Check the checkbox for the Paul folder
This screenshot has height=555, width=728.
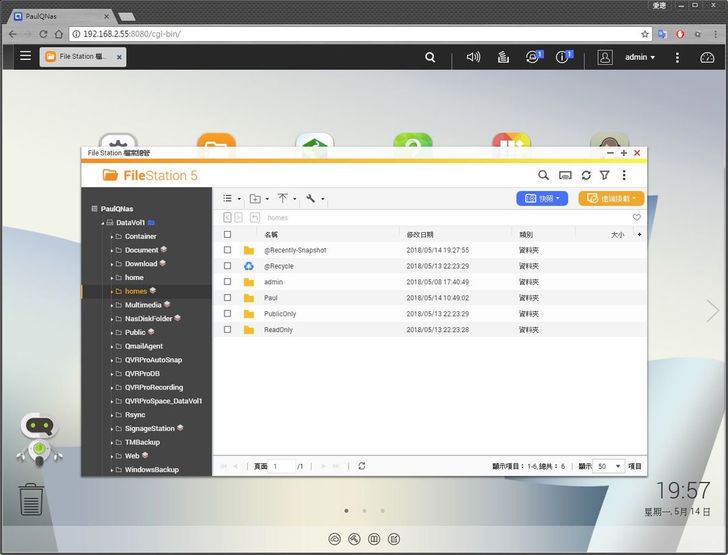[x=227, y=298]
